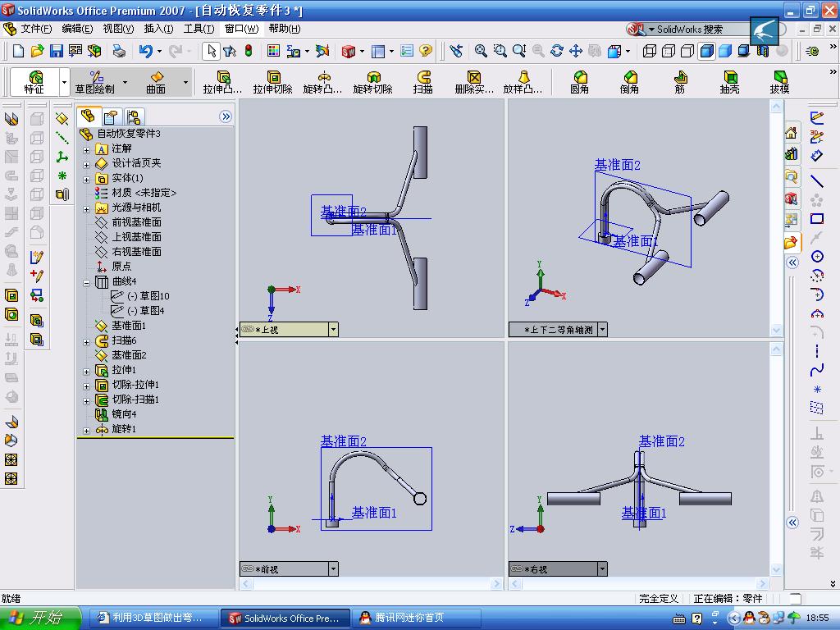Choose the 旋转凸台 revolve boss tool
Screen dimensions: 840x630
pos(322,83)
